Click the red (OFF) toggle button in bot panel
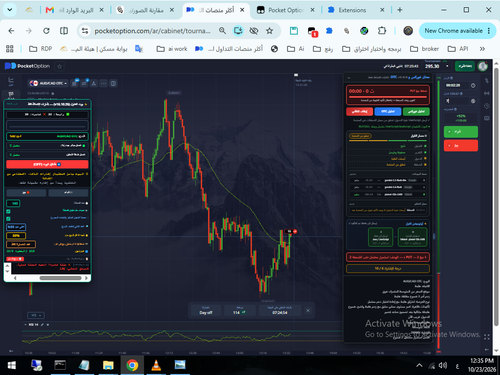This screenshot has height=375, width=500. point(47,164)
